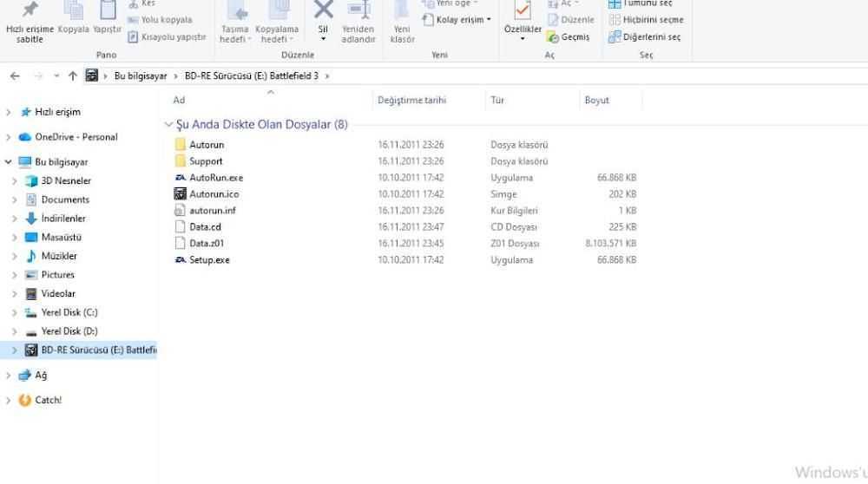Open Geçmiş history
This screenshot has width=868, height=484.
pyautogui.click(x=568, y=37)
